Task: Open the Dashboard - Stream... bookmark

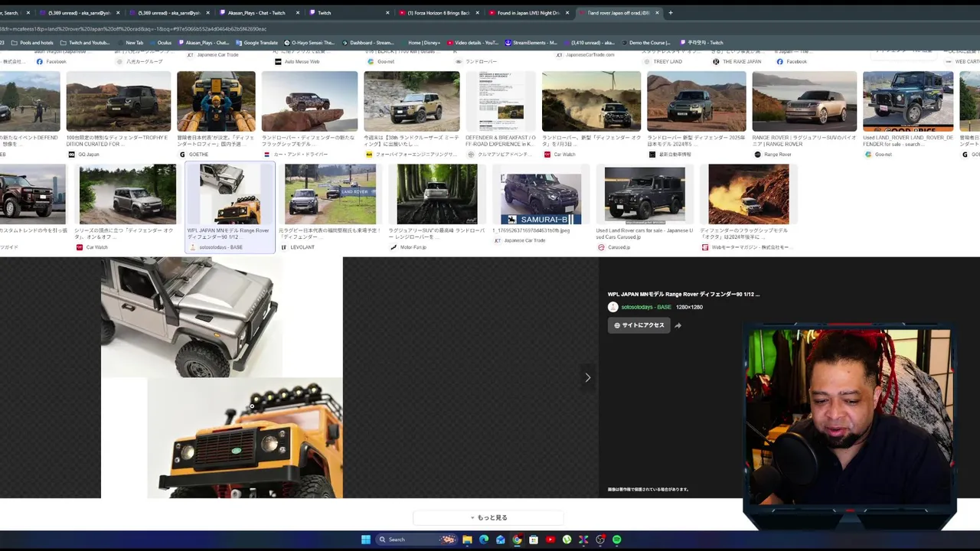Action: tap(367, 43)
